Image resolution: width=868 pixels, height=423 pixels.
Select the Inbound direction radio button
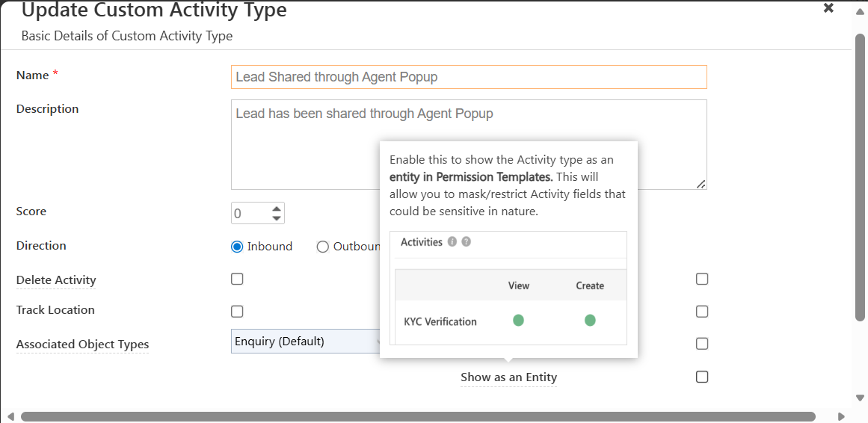pos(238,247)
